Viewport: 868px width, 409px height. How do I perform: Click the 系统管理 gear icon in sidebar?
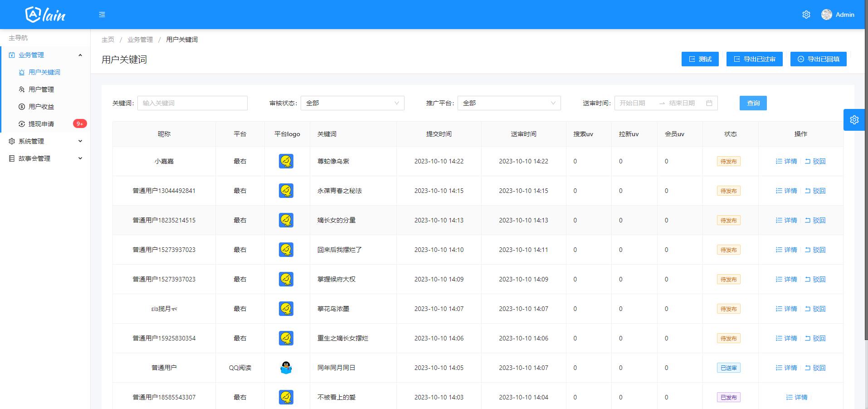12,141
